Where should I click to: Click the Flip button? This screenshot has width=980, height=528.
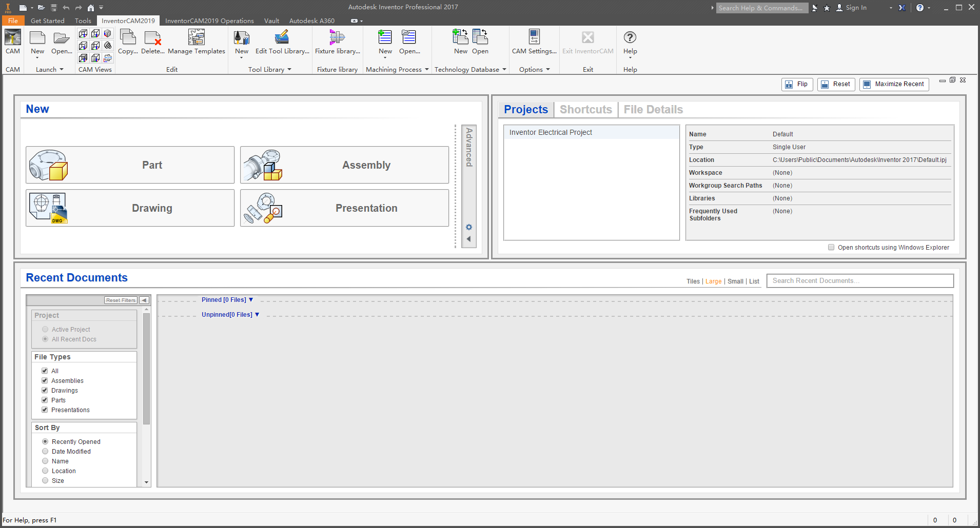797,84
